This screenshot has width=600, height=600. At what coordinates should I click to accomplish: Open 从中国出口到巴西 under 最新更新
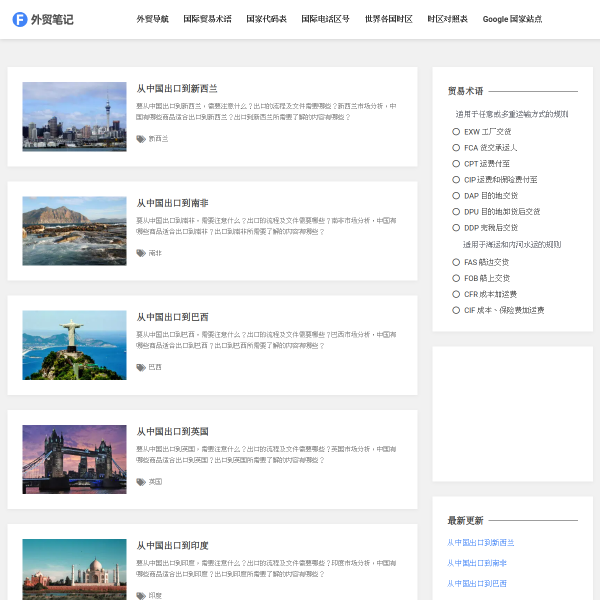coord(477,584)
